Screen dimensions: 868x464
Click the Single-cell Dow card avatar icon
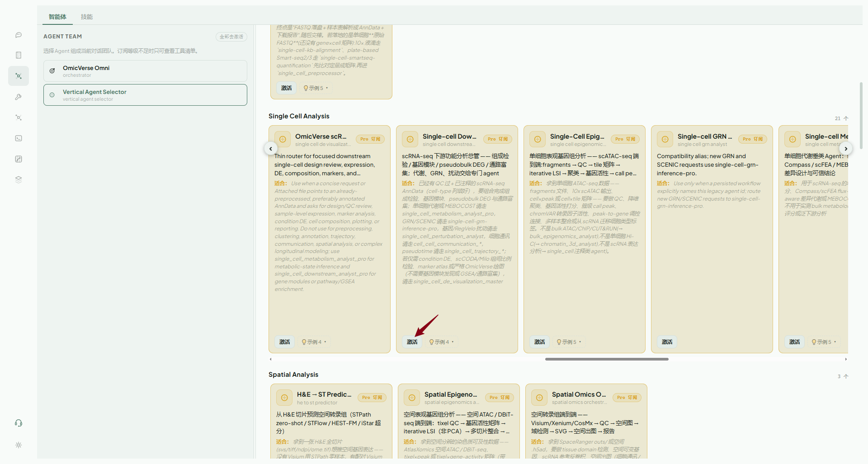click(410, 139)
